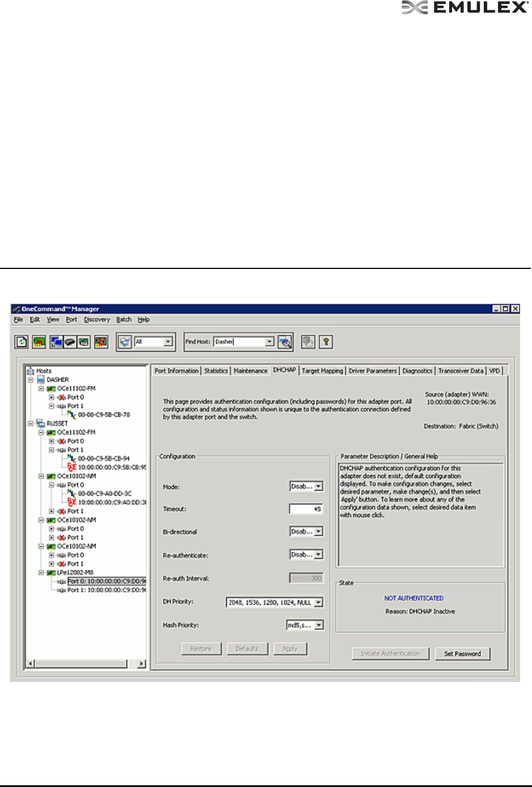Click the DASHER host computer icon
This screenshot has width=532, height=787.
pyautogui.click(x=41, y=380)
